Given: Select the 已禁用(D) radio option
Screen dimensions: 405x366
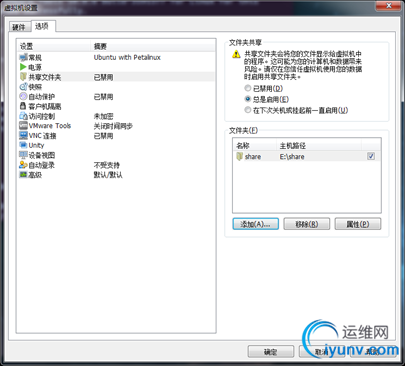Looking at the screenshot, I should tap(248, 88).
